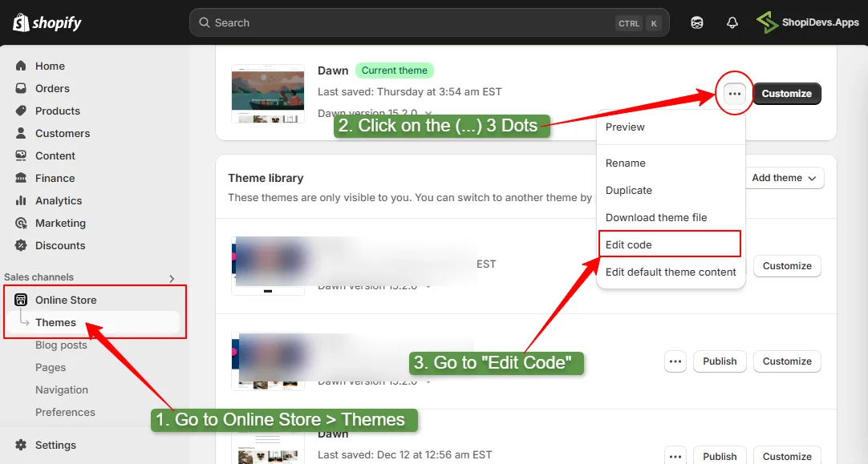Screen dimensions: 868x464
Task: Click the Dawn current theme thumbnail
Action: pyautogui.click(x=268, y=94)
